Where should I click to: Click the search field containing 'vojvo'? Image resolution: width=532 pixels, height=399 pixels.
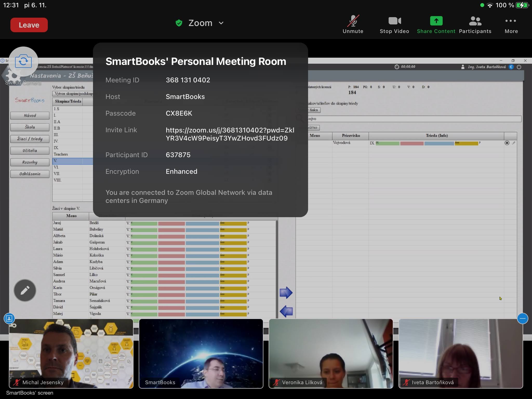click(x=414, y=119)
